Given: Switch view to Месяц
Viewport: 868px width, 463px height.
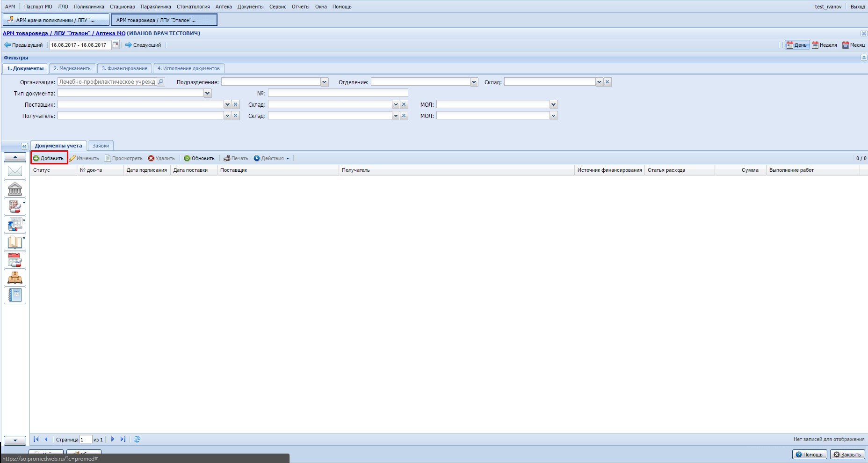Looking at the screenshot, I should point(854,45).
